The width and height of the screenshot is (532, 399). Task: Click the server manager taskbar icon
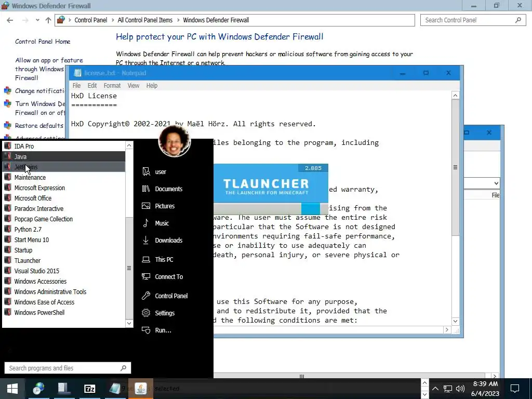point(64,389)
